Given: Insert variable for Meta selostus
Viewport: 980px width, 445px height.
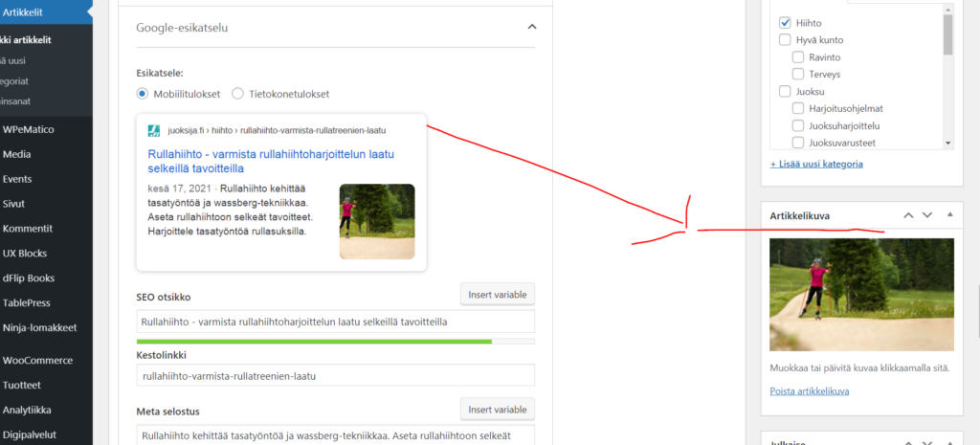Looking at the screenshot, I should click(x=498, y=410).
